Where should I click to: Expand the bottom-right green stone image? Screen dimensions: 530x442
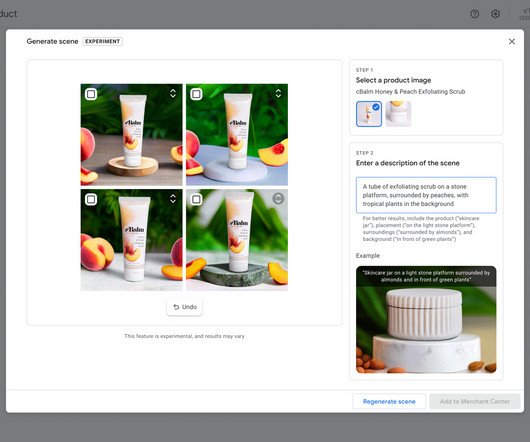pyautogui.click(x=278, y=198)
